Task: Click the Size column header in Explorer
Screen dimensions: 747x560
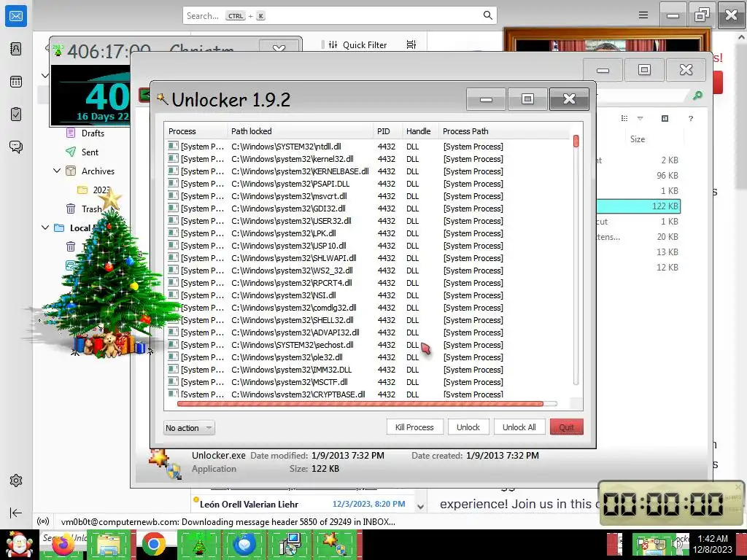Action: (x=638, y=139)
